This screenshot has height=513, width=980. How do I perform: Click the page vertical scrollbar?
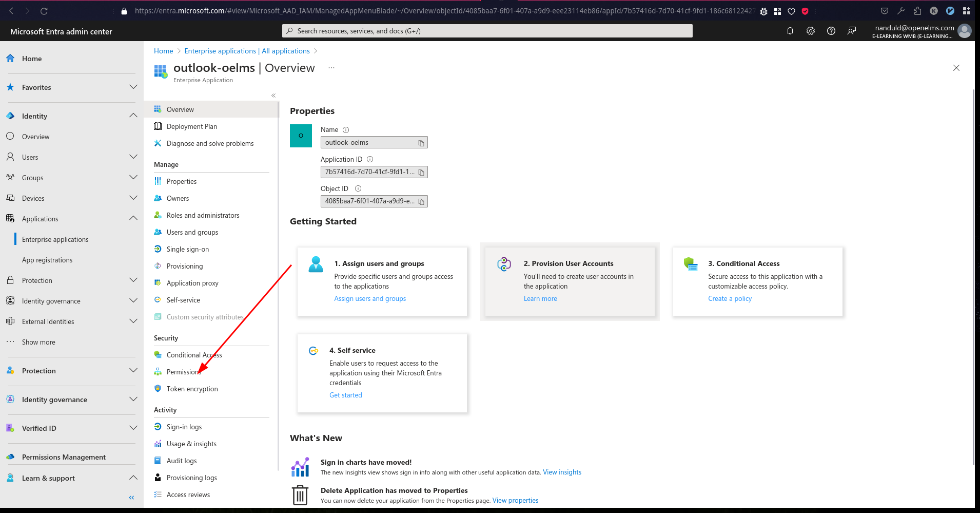(973, 277)
